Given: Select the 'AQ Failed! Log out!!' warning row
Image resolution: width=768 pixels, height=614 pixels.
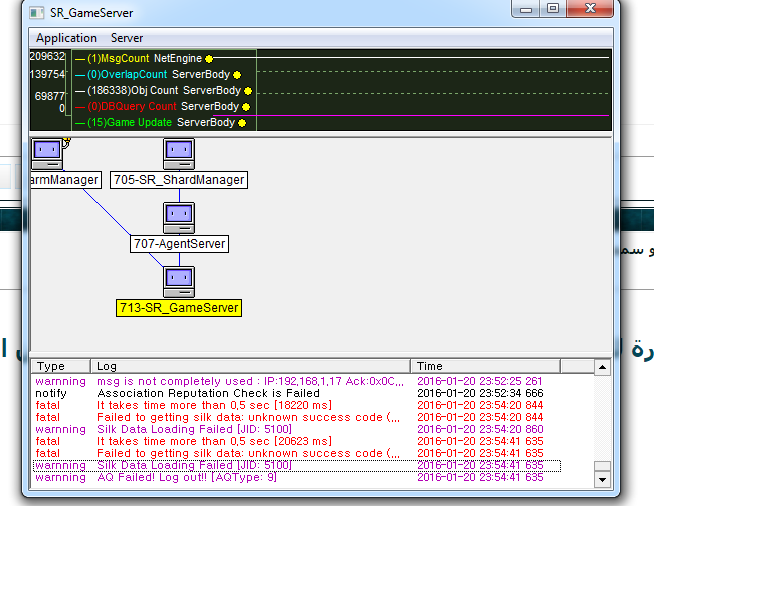Looking at the screenshot, I should click(x=296, y=477).
